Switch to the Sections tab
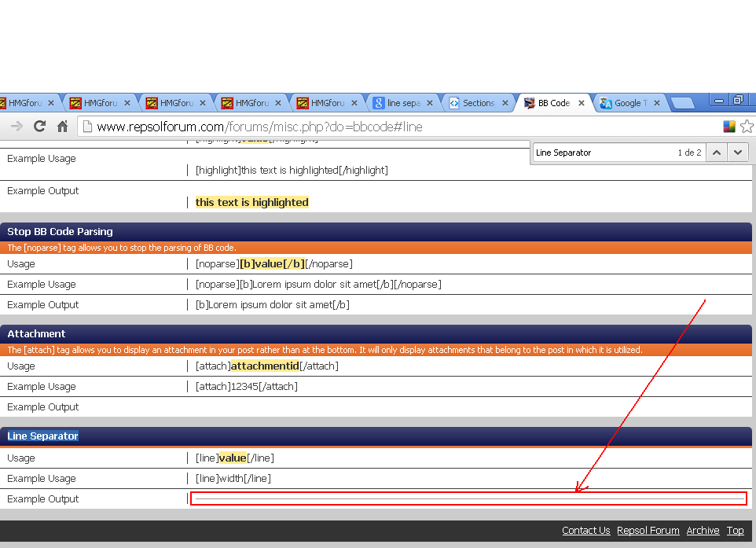This screenshot has width=756, height=548. click(x=477, y=103)
